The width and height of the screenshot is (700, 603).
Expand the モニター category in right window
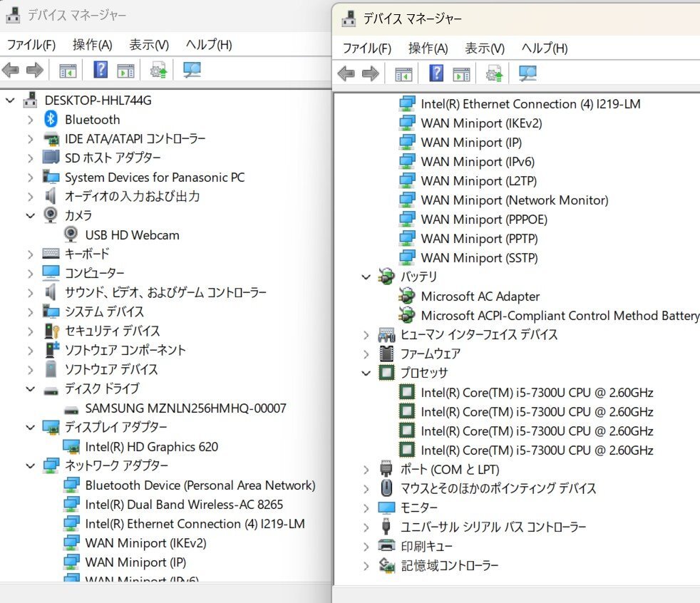[x=366, y=507]
